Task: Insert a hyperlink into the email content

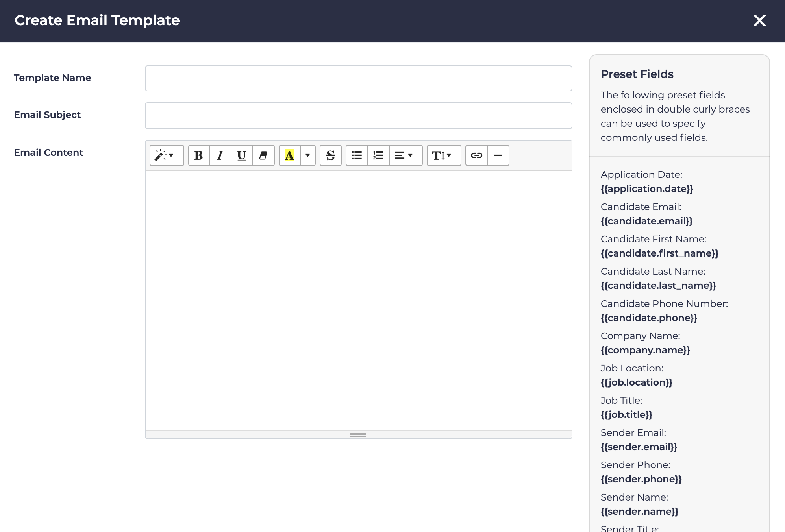Action: [x=476, y=155]
